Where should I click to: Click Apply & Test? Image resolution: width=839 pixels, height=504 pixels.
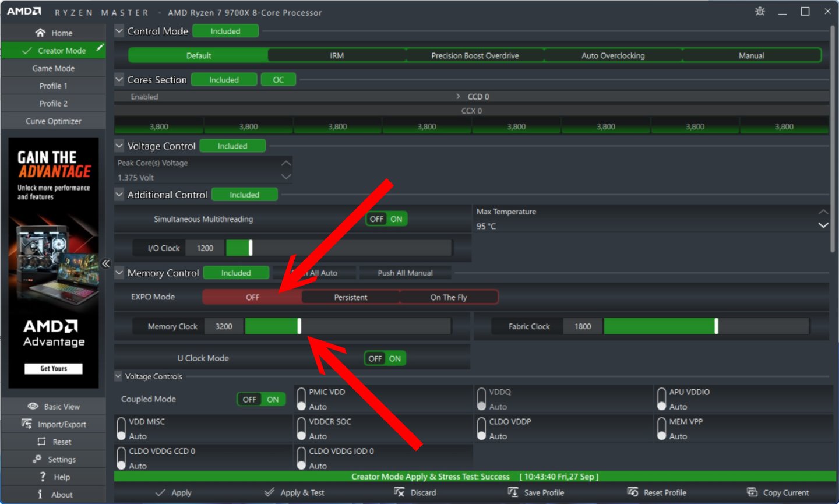click(294, 492)
